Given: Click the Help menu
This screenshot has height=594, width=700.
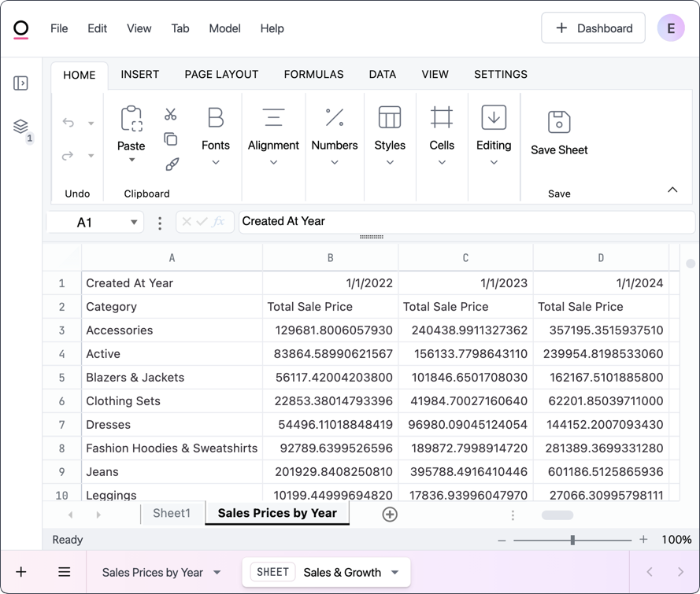Looking at the screenshot, I should click(x=272, y=28).
